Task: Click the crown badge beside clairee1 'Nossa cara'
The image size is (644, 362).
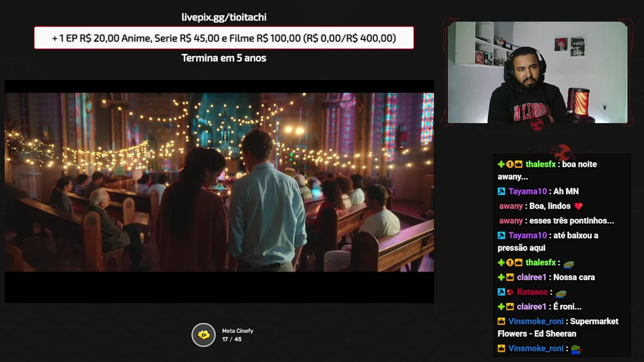Action: click(510, 278)
